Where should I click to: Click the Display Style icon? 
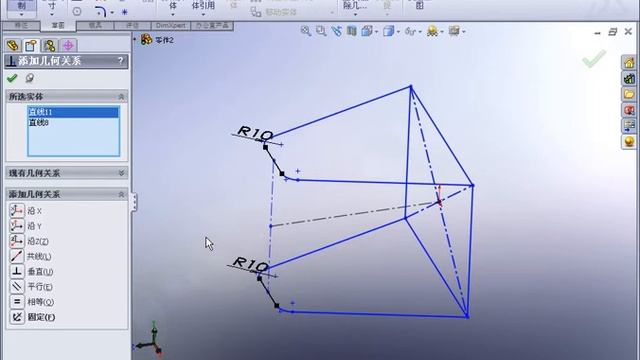(x=388, y=31)
